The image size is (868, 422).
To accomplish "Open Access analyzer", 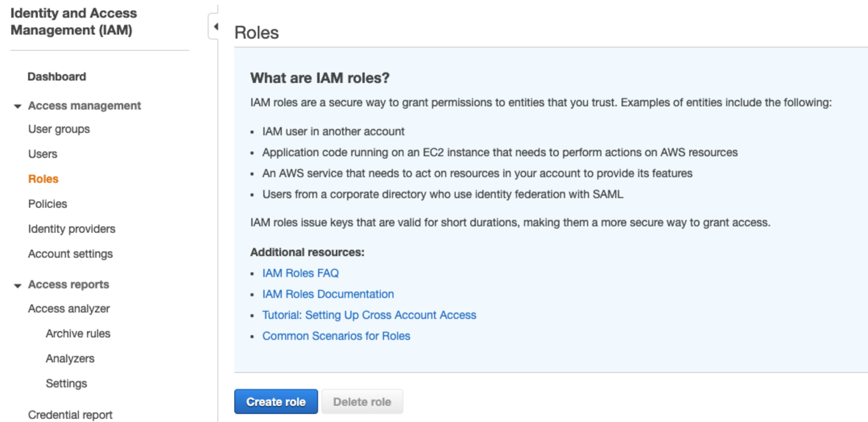I will click(69, 309).
